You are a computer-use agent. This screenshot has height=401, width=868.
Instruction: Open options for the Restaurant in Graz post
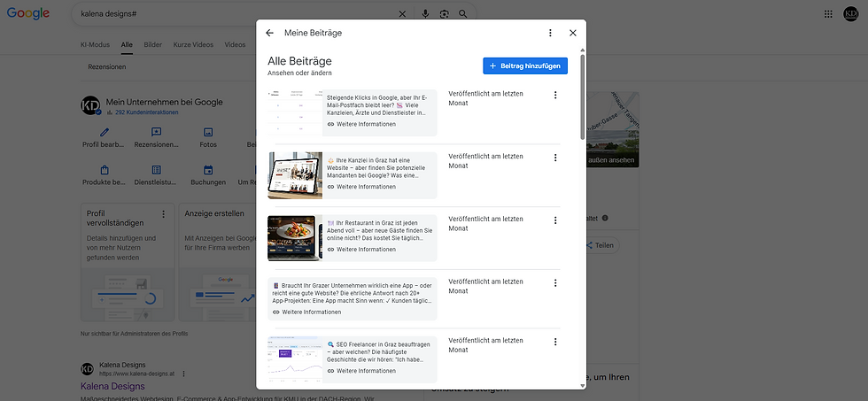[x=555, y=220]
